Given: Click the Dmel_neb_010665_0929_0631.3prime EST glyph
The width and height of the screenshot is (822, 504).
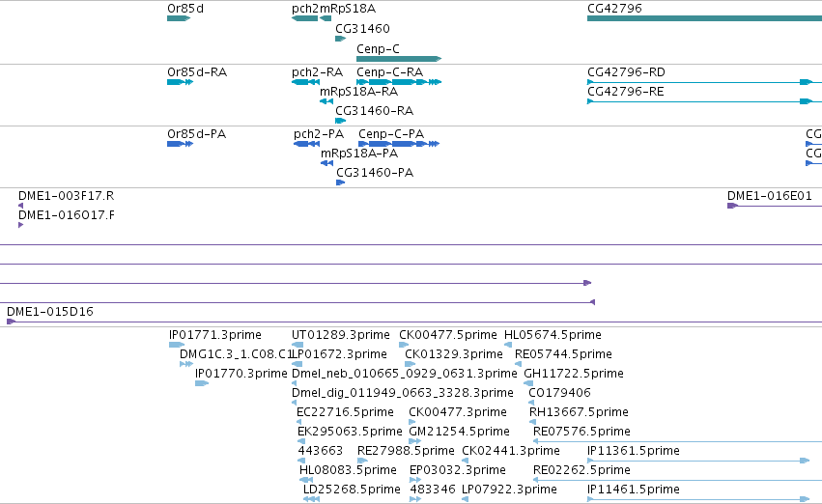Looking at the screenshot, I should (x=294, y=383).
